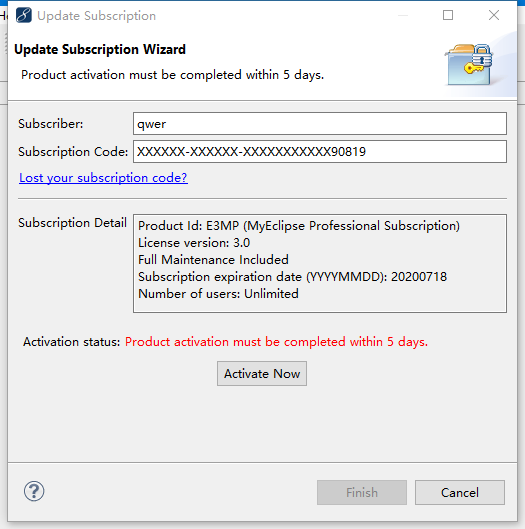Image resolution: width=525 pixels, height=529 pixels.
Task: Click the 'Full Maintenance Included' line
Action: 213,260
